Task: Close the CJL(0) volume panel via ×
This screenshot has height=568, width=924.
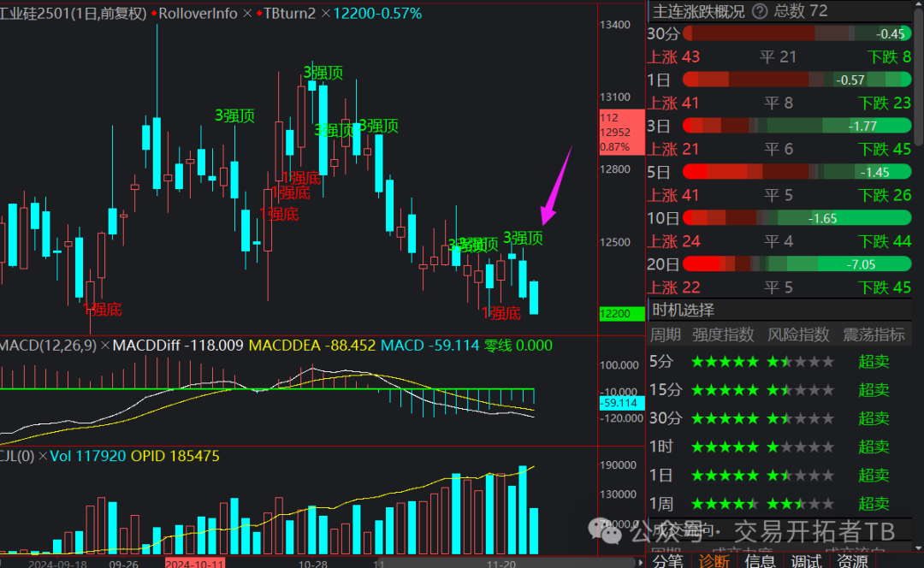Action: (43, 456)
